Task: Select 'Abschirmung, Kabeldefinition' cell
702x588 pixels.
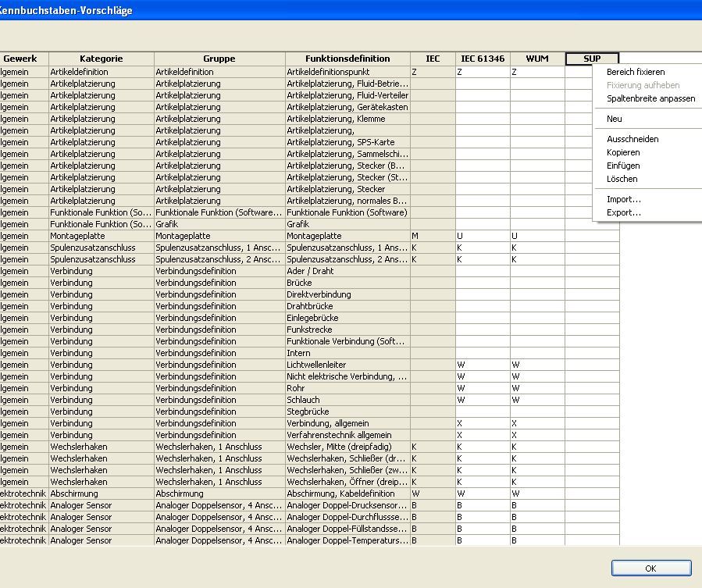Action: (347, 494)
